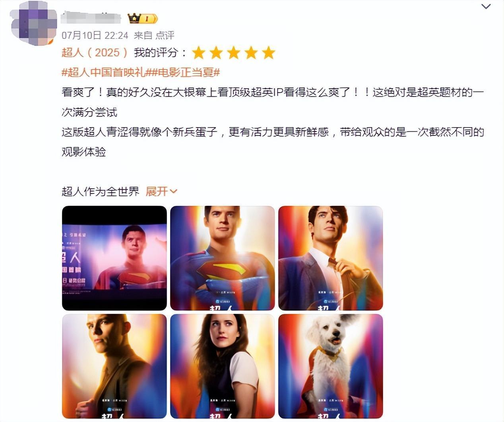Image resolution: width=504 pixels, height=422 pixels.
Task: Open the white dog poster thumbnail
Action: [x=331, y=366]
